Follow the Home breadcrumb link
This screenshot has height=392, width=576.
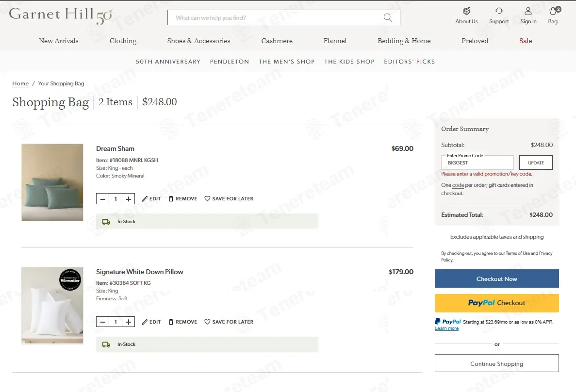[20, 83]
